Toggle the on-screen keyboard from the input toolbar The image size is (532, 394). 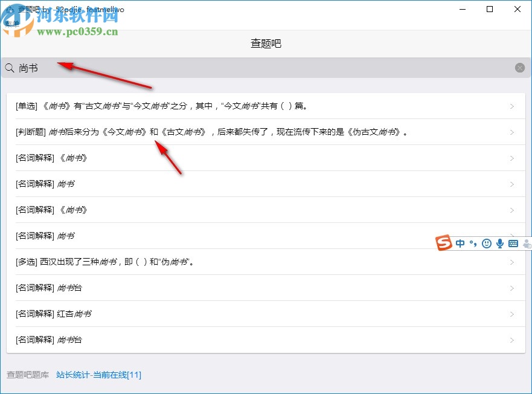[x=512, y=244]
